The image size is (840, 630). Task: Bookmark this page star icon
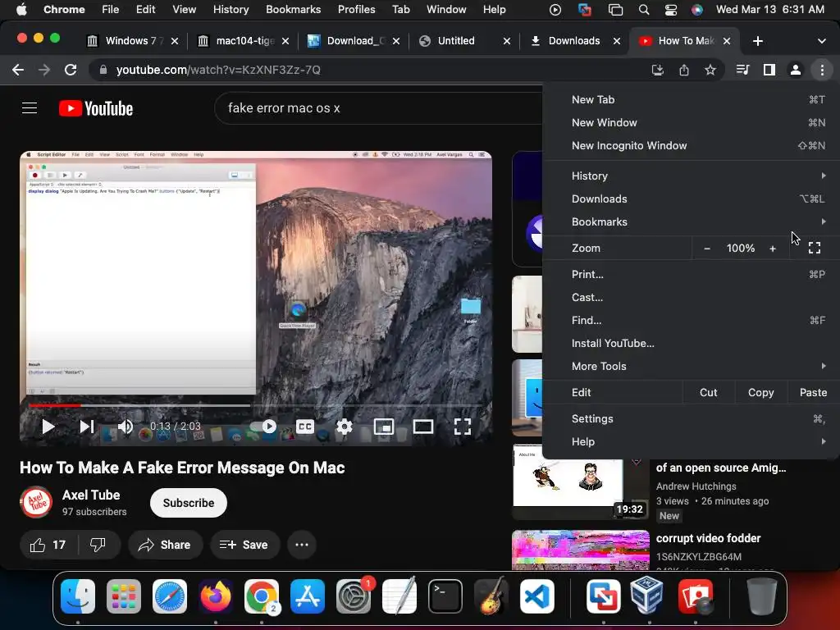(710, 70)
